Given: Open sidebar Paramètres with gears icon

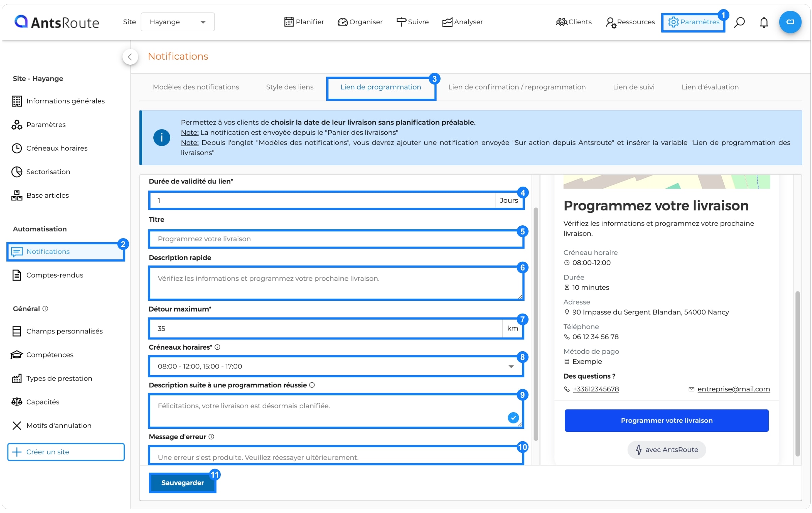Looking at the screenshot, I should 38,125.
